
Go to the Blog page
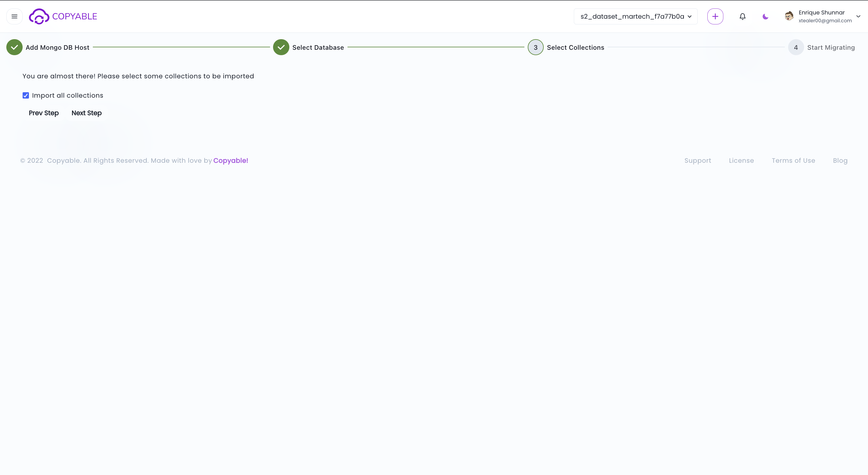tap(840, 160)
